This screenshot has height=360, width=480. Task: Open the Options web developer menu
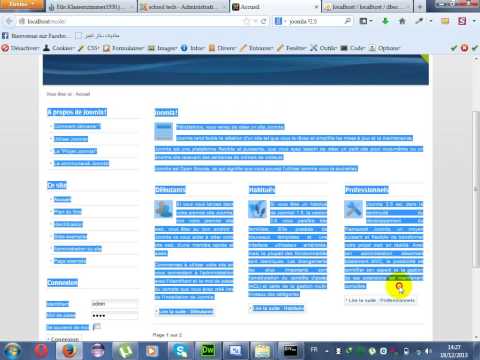coord(385,48)
